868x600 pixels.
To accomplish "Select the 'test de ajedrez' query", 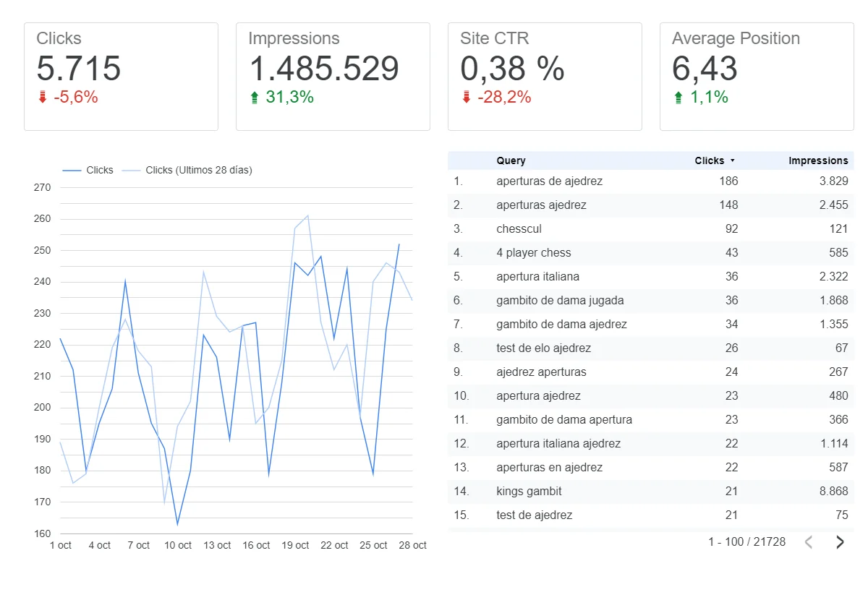I will (534, 515).
